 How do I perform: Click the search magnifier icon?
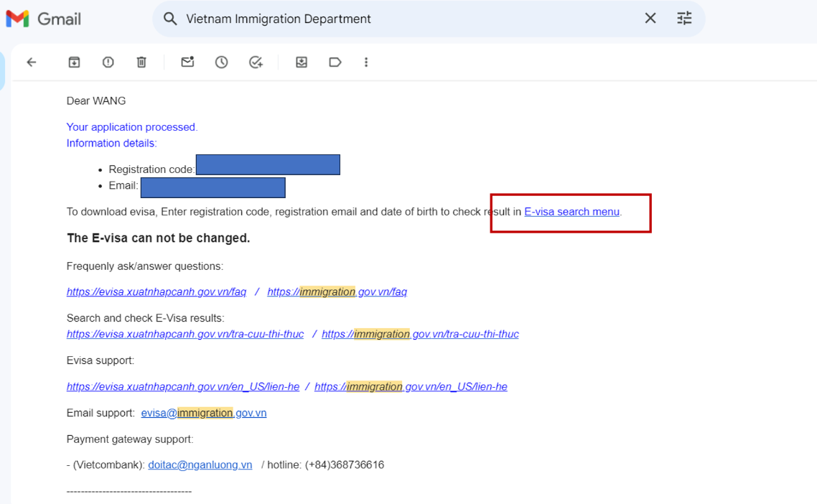pos(170,19)
